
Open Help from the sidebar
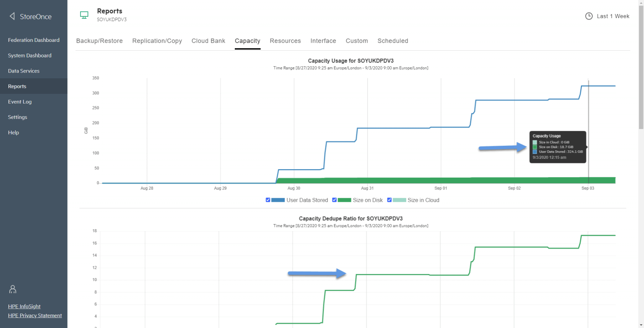[13, 132]
